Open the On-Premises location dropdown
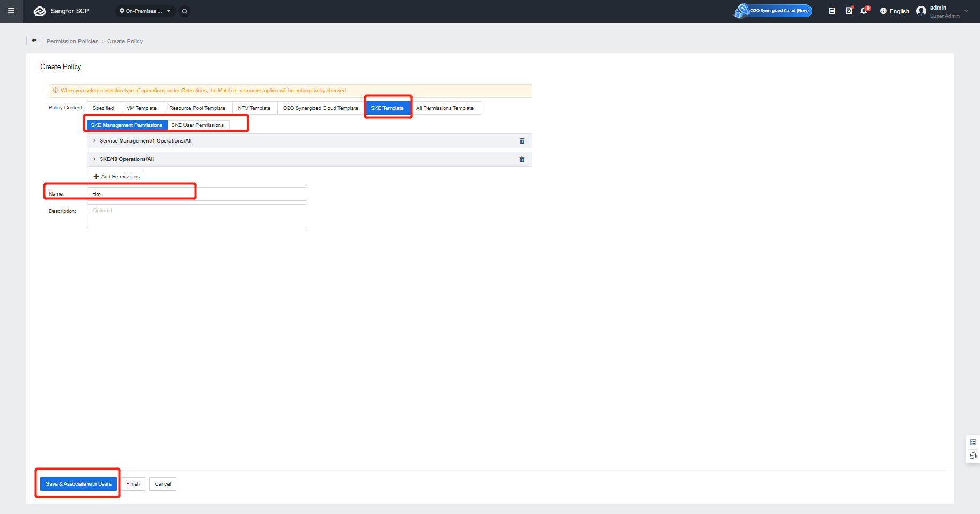The height and width of the screenshot is (514, 980). [x=145, y=11]
